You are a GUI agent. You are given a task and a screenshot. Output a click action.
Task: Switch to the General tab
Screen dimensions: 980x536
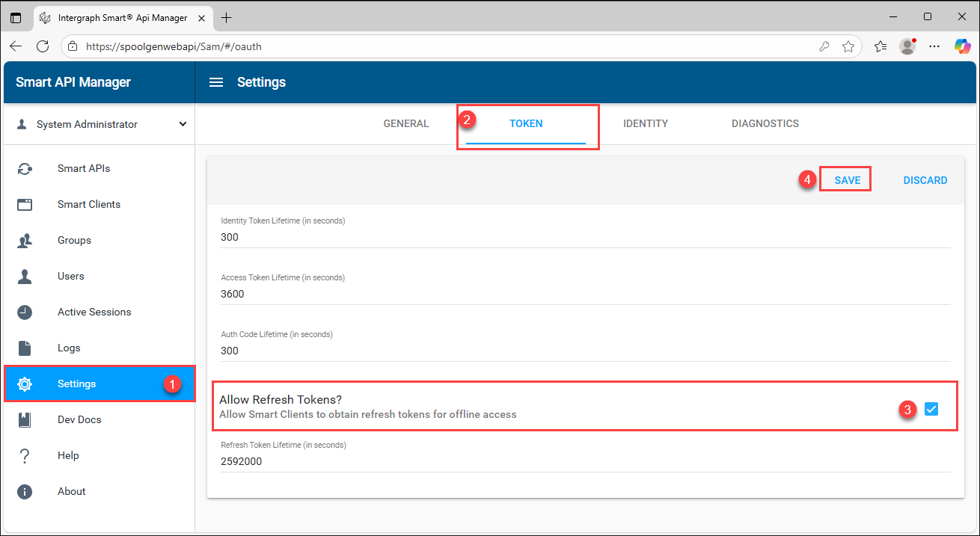pos(406,124)
